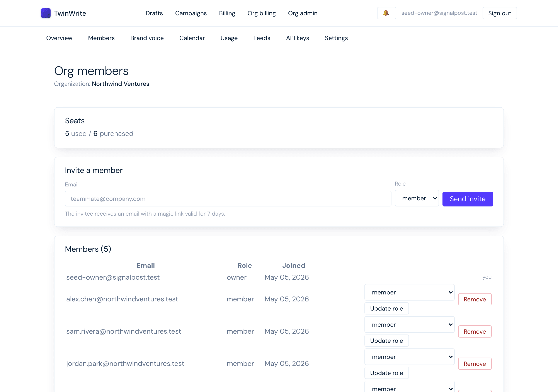Open the notifications bell
This screenshot has width=558, height=392.
[x=386, y=13]
